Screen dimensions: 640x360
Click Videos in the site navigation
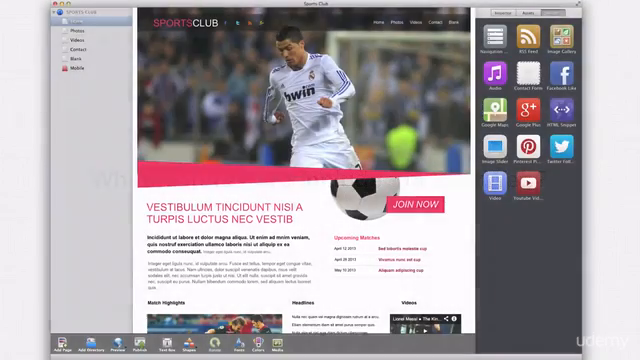pos(416,22)
